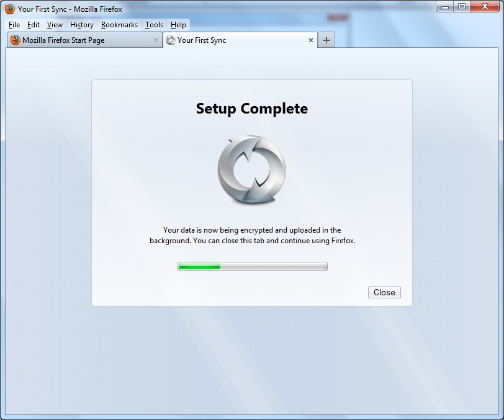Viewport: 504px width, 420px height.
Task: Minimize the Firefox window
Action: coord(445,7)
